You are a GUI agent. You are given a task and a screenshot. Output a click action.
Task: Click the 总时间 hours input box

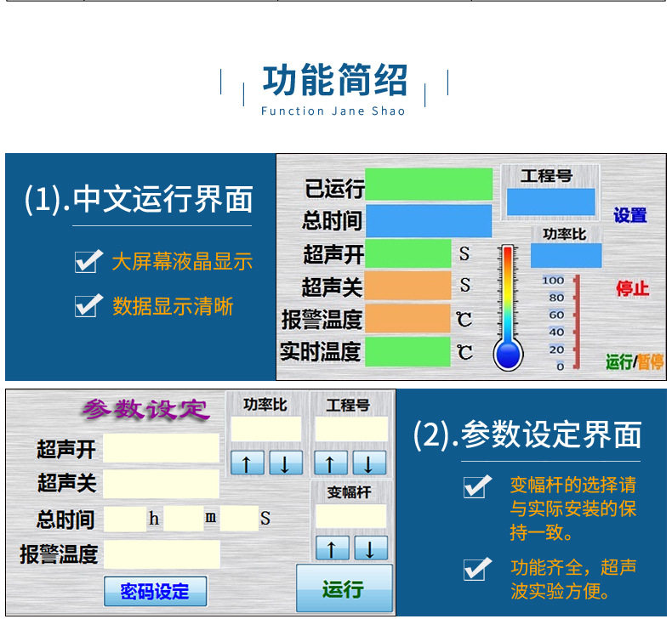(125, 519)
